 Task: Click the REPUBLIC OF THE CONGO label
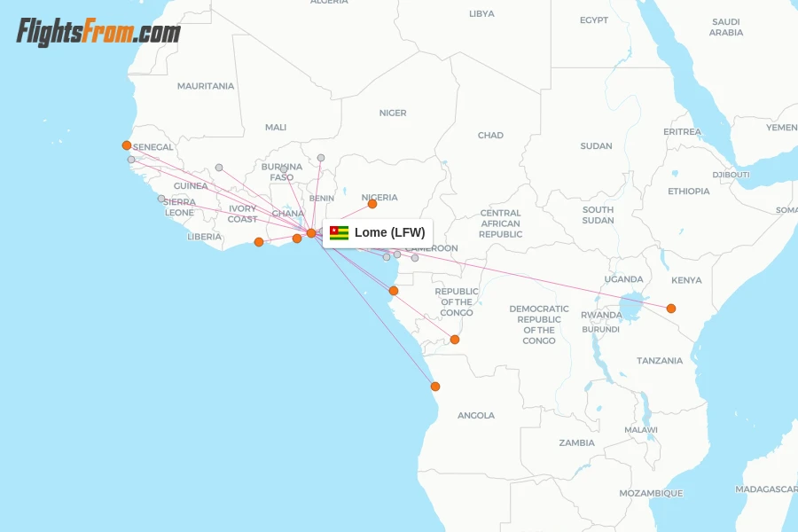(x=457, y=301)
